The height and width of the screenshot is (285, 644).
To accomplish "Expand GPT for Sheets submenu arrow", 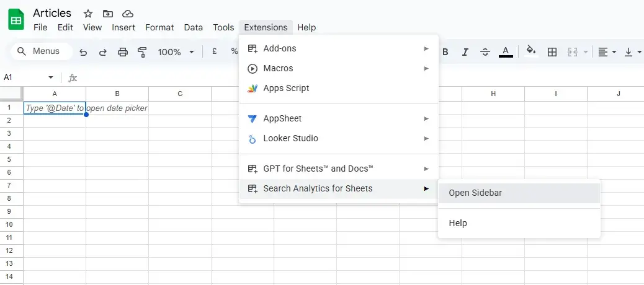I will click(426, 169).
